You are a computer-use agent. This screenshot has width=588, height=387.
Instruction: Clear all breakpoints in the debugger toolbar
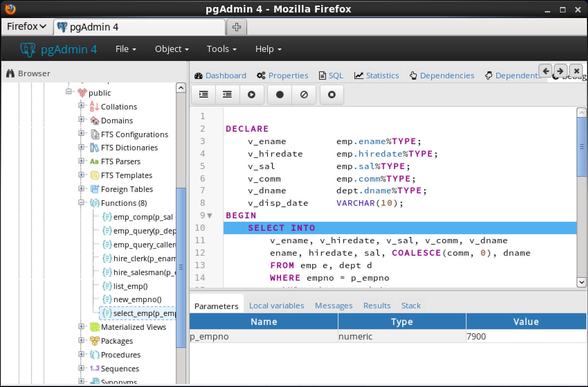(x=304, y=95)
